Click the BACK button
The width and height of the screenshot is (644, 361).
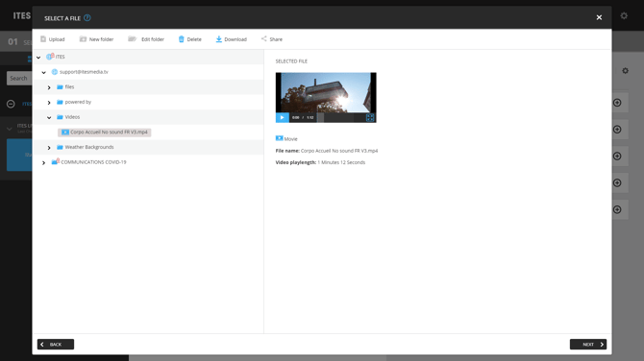[x=56, y=344]
